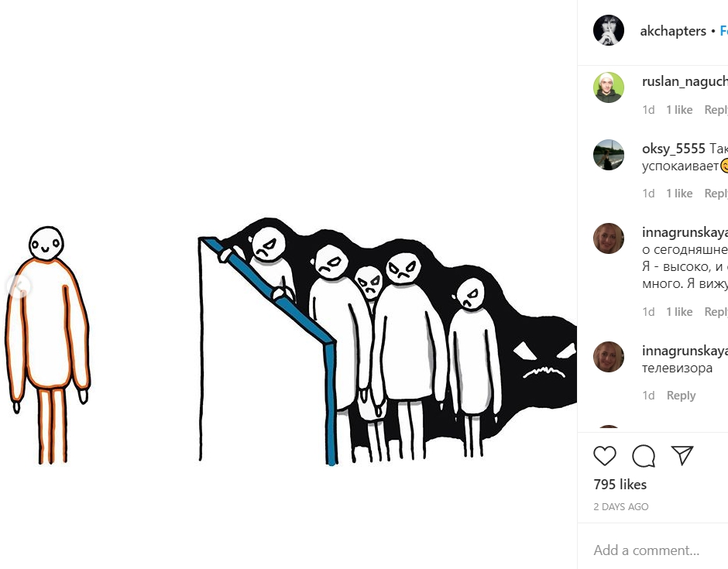View the 795 likes list

tap(620, 485)
